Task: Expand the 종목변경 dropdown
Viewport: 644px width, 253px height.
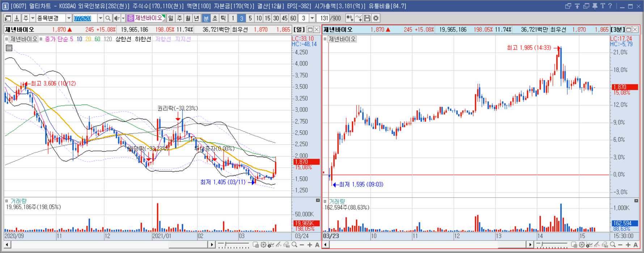Action: pos(69,18)
